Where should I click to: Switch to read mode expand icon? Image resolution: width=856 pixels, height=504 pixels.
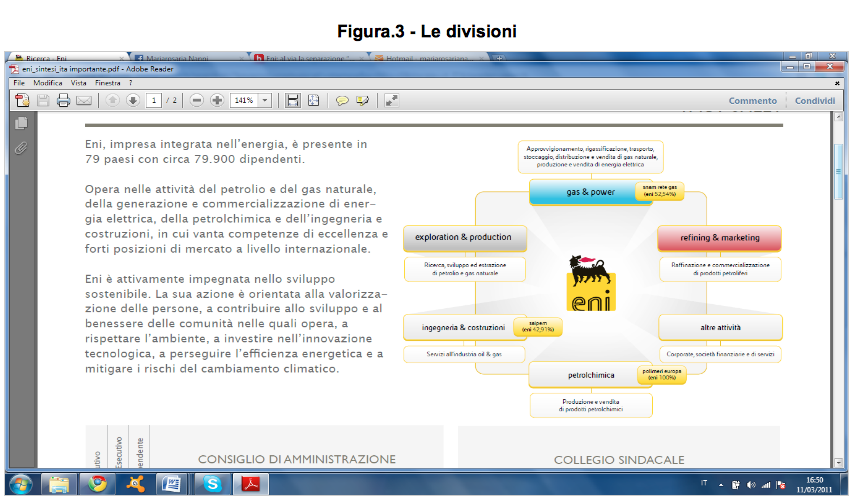pyautogui.click(x=391, y=100)
